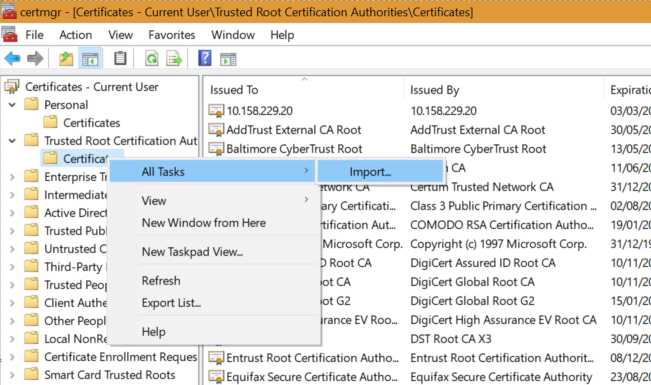
Task: Click Certificate Enrollment Requests folder icon
Action: (31, 356)
